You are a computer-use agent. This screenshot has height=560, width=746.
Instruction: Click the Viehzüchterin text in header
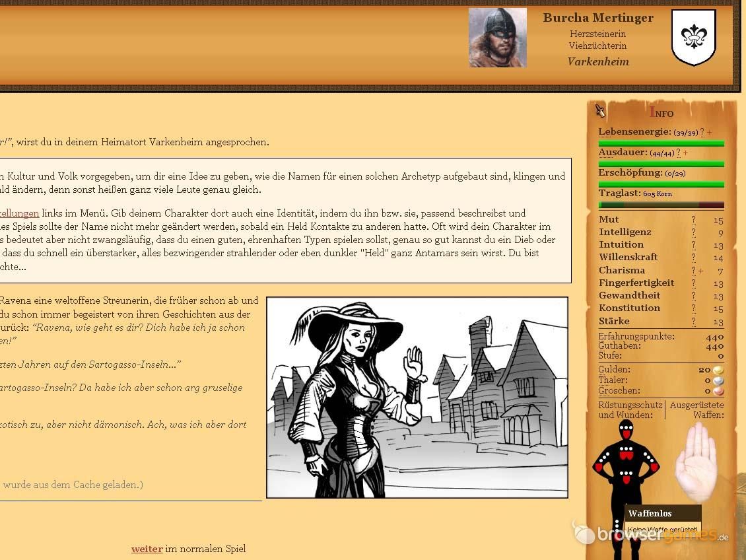(x=598, y=46)
